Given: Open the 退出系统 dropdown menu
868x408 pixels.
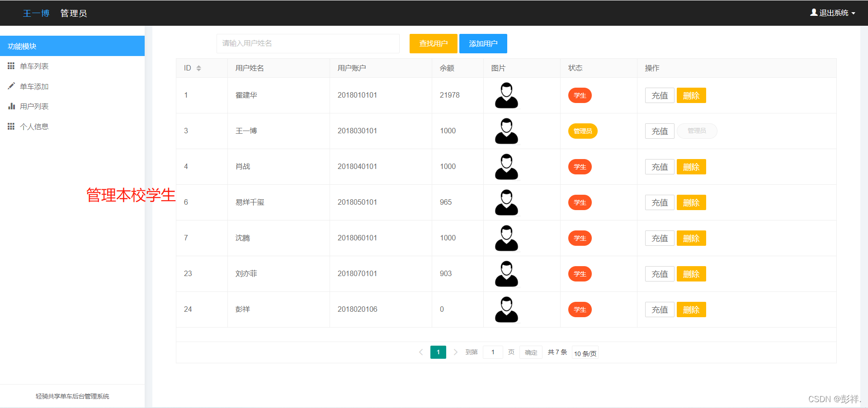Looking at the screenshot, I should pyautogui.click(x=833, y=13).
